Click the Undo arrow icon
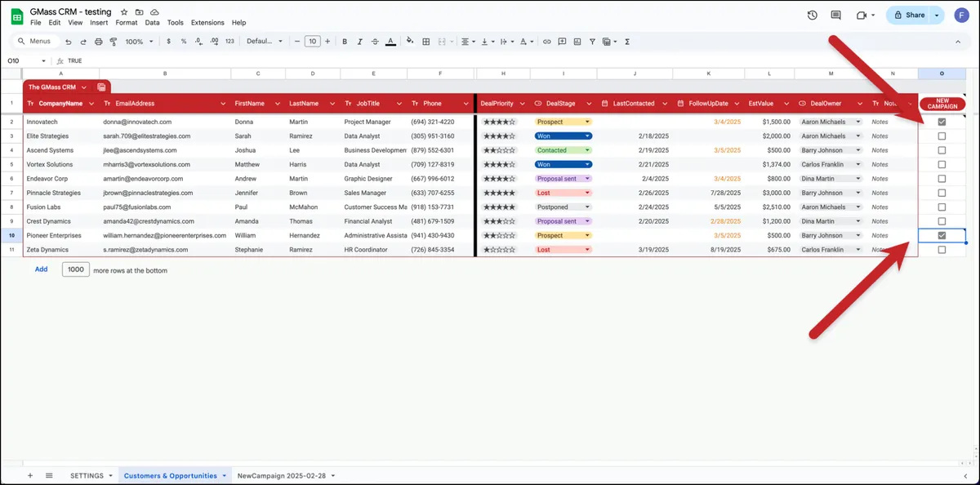This screenshot has height=485, width=980. point(69,41)
